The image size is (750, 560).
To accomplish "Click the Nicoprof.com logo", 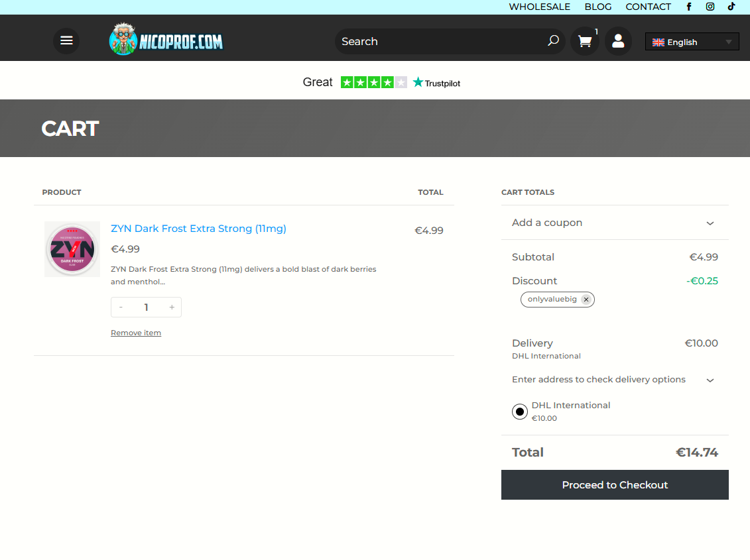I will (x=166, y=39).
